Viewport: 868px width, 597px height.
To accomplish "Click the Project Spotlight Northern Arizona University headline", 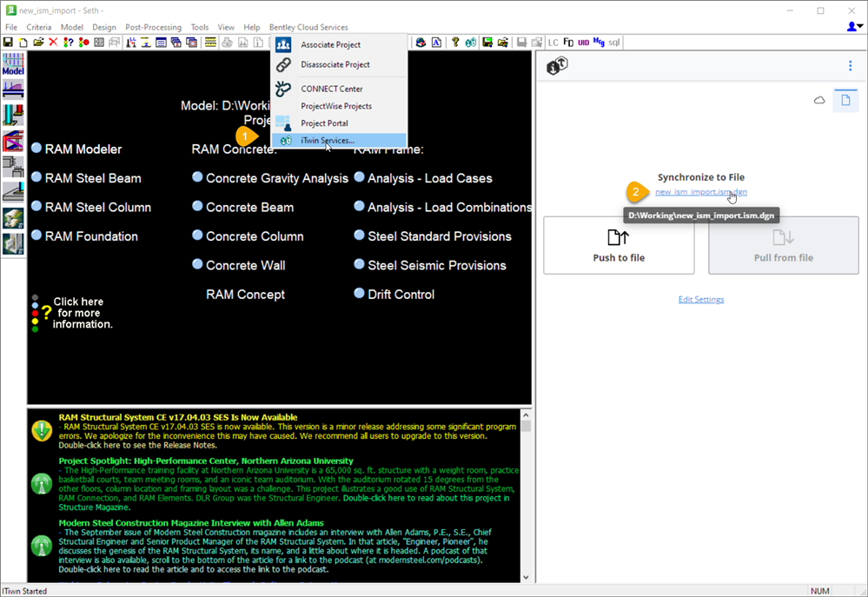I will [206, 461].
